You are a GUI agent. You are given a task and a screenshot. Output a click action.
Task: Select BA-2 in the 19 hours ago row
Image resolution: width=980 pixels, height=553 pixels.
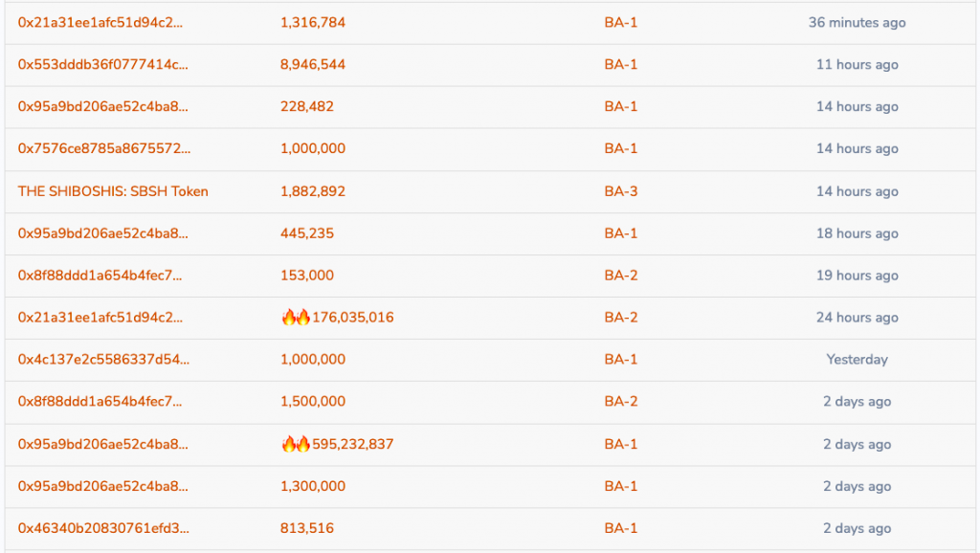(x=620, y=276)
